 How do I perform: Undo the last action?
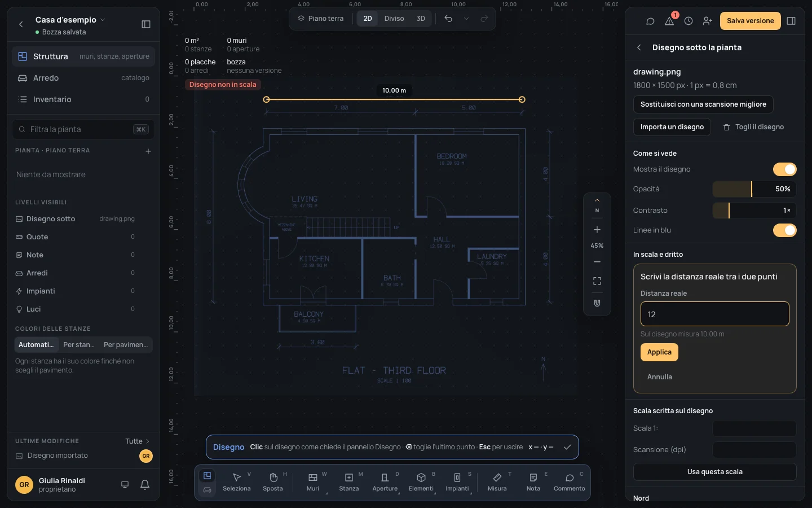point(448,19)
